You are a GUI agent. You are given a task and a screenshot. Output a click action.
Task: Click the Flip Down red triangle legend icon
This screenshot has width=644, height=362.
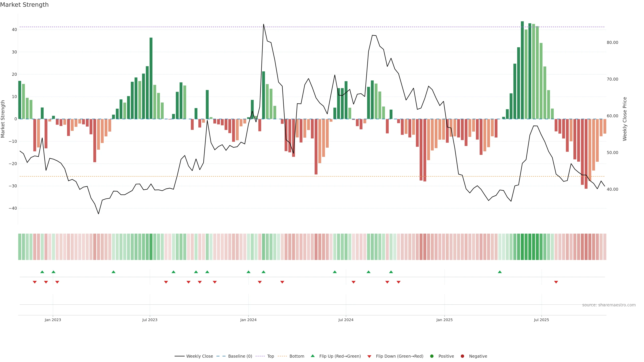coord(369,356)
